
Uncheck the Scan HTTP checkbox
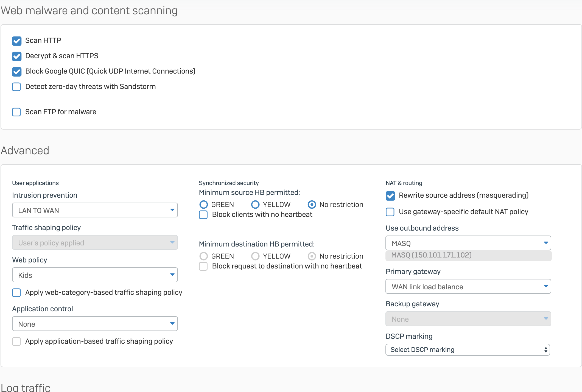click(x=17, y=41)
